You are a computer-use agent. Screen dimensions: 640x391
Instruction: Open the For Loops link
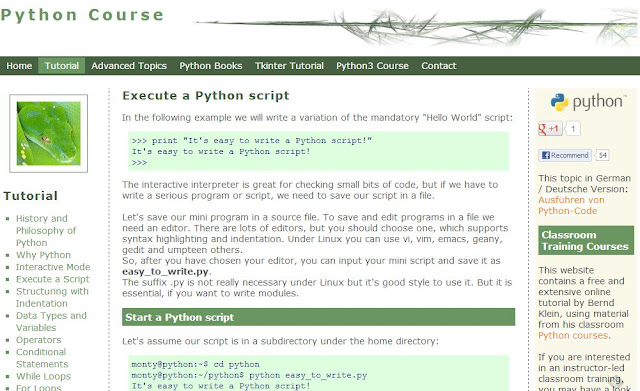39,387
